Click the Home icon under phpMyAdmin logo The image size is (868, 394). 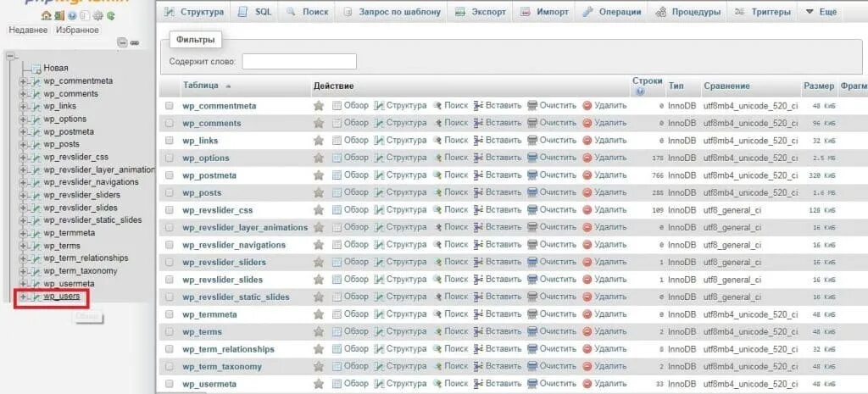46,15
